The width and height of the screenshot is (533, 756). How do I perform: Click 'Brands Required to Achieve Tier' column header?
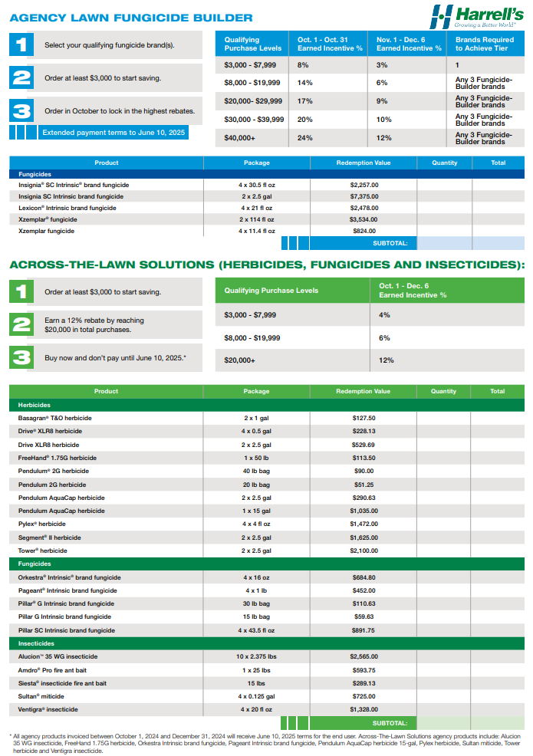click(485, 44)
